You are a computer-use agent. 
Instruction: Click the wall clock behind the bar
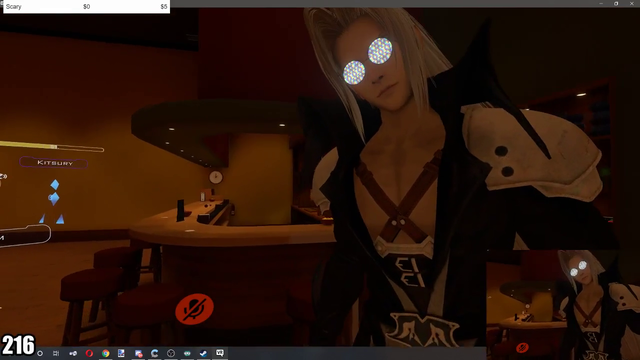(x=216, y=177)
